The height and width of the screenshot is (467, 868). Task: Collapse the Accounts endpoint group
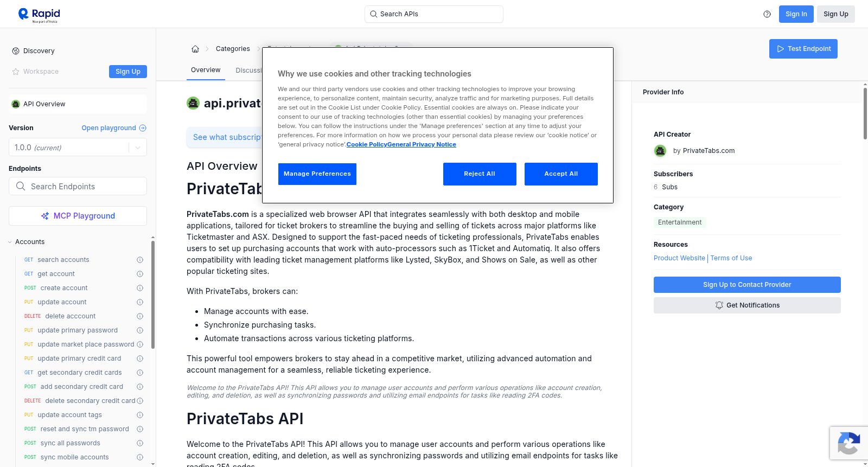point(10,242)
